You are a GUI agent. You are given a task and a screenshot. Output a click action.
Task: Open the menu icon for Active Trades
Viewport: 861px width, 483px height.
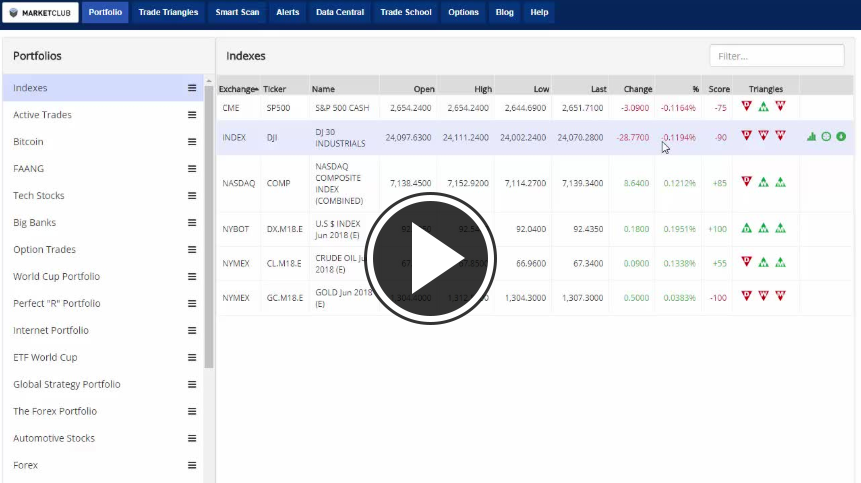(x=192, y=115)
